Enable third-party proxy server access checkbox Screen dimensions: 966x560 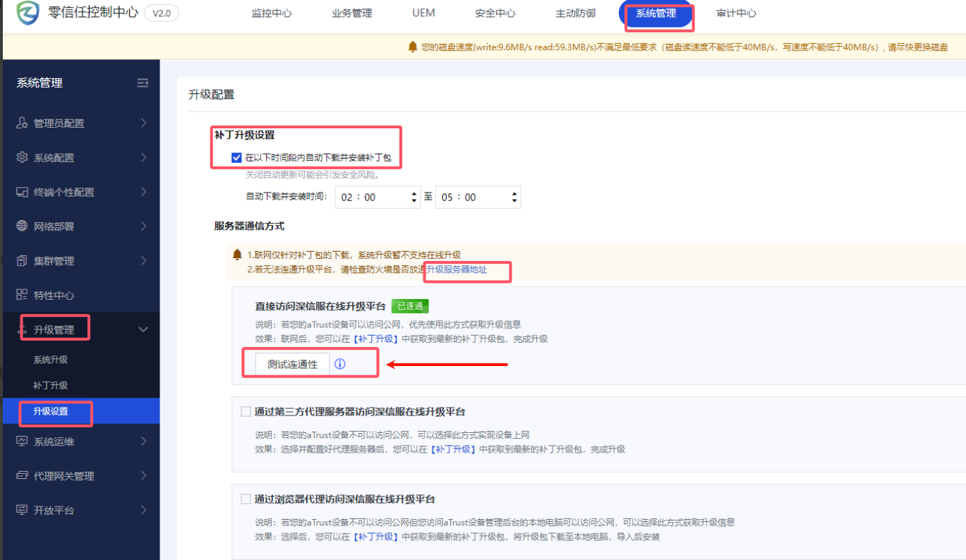[x=246, y=412]
